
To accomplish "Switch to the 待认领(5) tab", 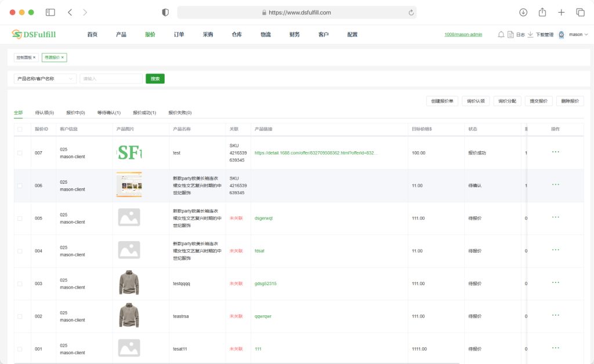I will click(45, 112).
